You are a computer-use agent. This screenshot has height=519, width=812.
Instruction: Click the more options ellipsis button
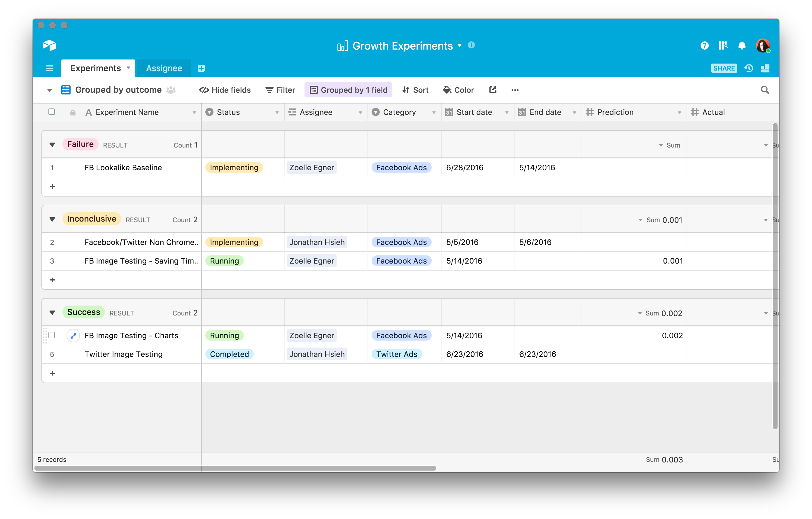pyautogui.click(x=515, y=90)
